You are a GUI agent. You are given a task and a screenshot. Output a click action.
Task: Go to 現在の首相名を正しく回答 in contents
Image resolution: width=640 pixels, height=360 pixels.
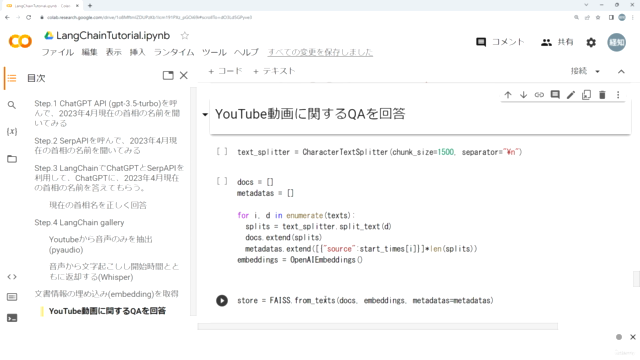coord(98,205)
